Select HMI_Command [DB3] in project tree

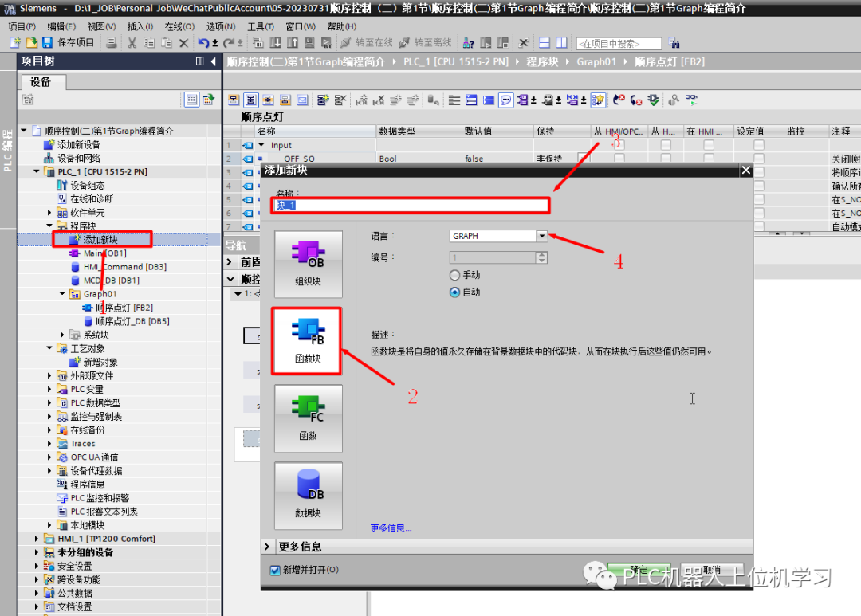coord(125,267)
